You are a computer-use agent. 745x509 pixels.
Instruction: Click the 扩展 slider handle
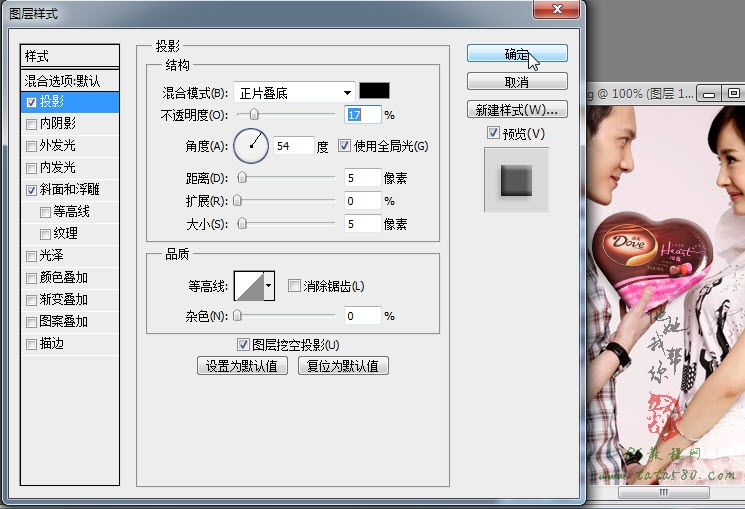238,201
